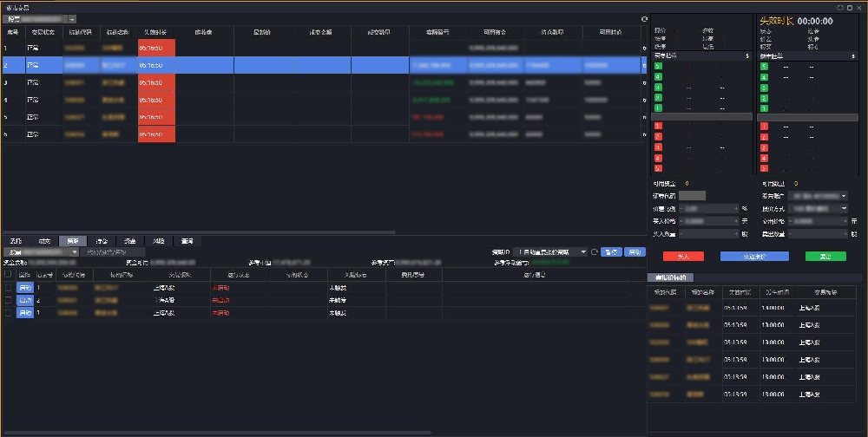
Task: Check the first strategy row checkbox
Action: click(x=9, y=287)
